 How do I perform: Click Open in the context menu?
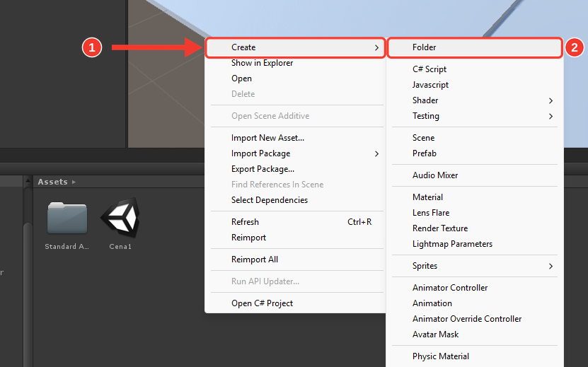click(296, 78)
